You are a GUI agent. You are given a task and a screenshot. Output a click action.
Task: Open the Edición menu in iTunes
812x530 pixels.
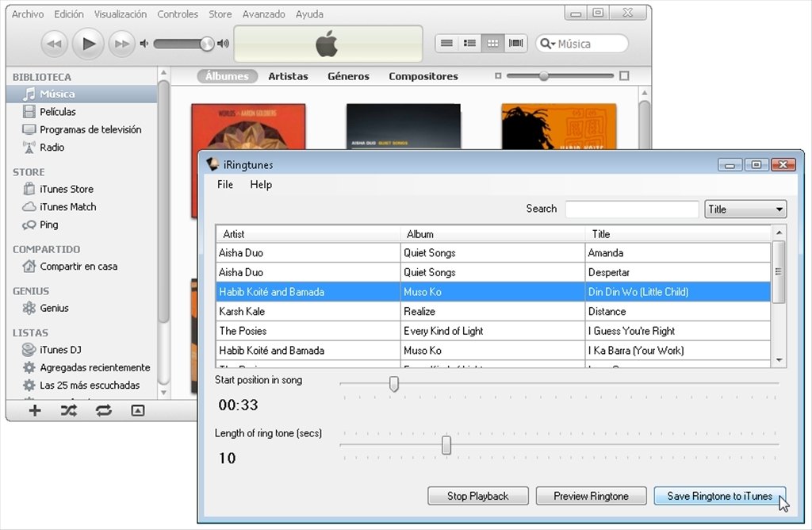69,14
